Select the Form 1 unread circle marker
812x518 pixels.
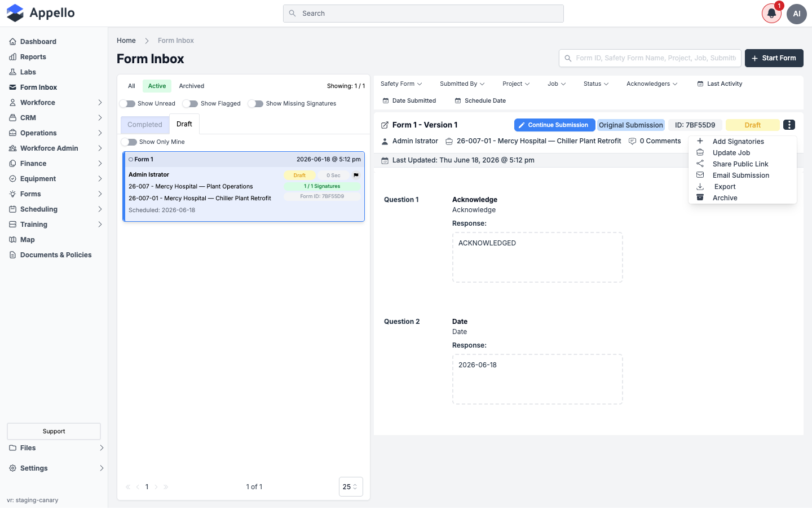pos(131,160)
